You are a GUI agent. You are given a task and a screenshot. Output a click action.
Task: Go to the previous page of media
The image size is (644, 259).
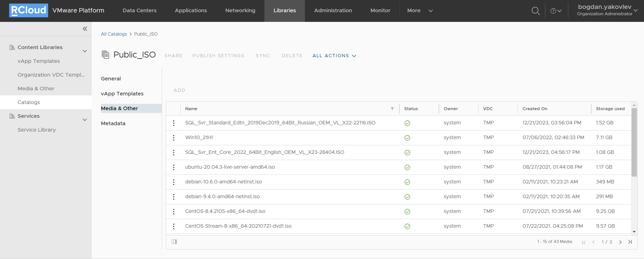click(x=594, y=242)
